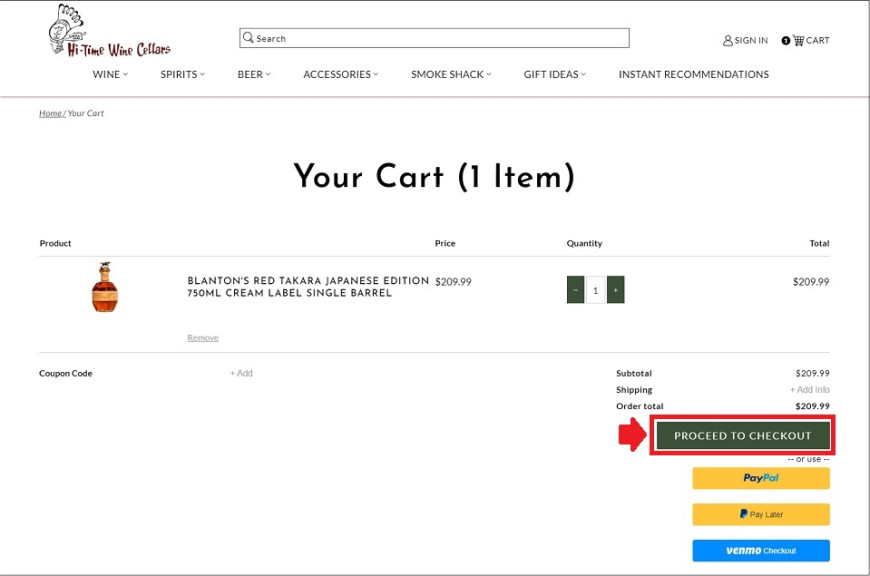870x576 pixels.
Task: Open the shopping cart icon
Action: point(798,40)
